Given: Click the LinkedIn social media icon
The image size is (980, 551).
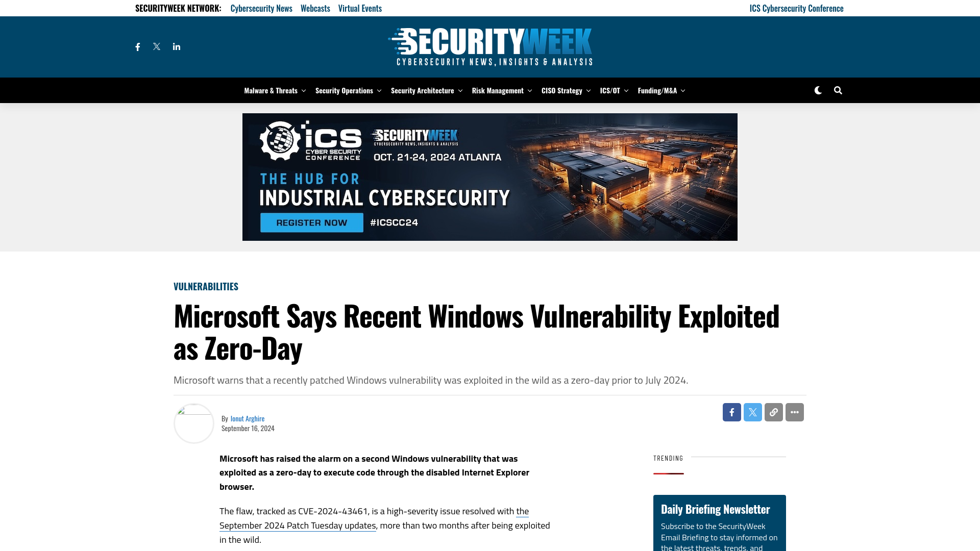Looking at the screenshot, I should pos(176,46).
